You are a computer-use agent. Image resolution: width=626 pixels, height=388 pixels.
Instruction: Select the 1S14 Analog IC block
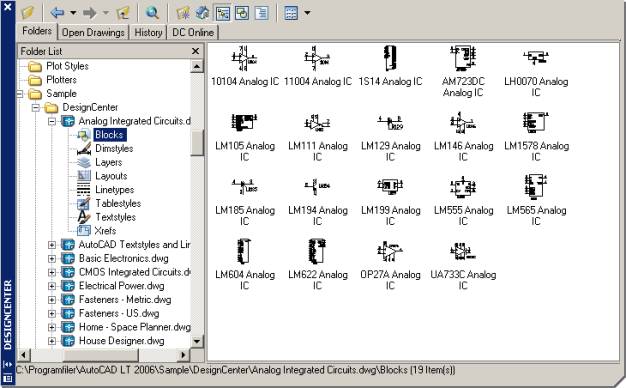(x=390, y=67)
